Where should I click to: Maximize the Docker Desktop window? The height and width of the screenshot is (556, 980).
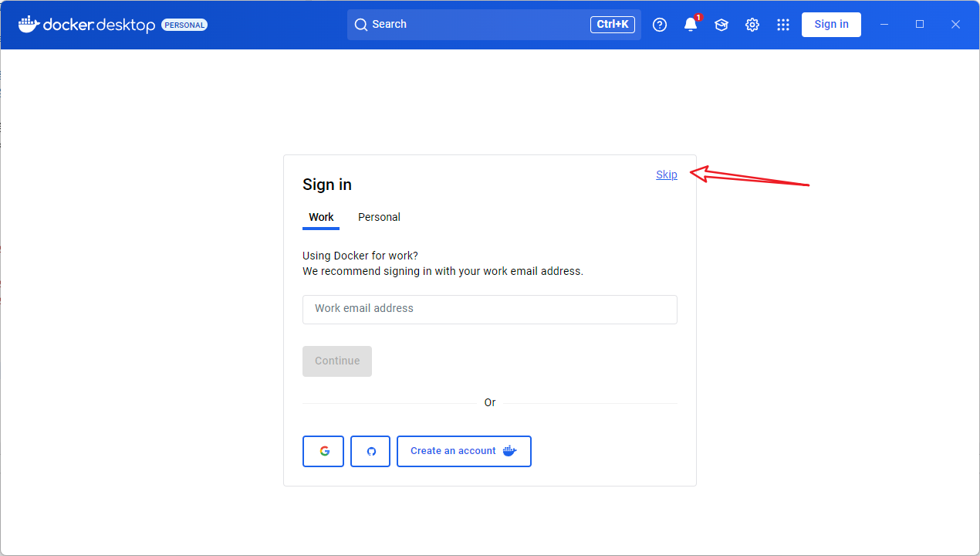tap(920, 25)
